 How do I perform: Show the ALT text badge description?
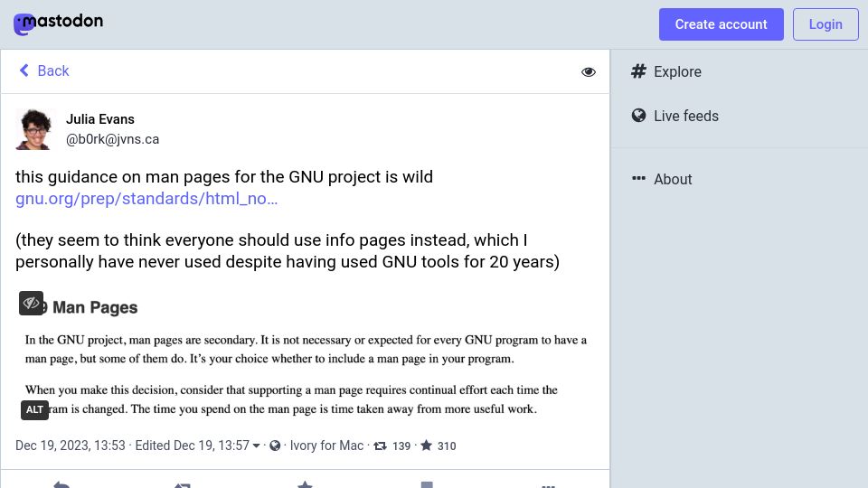35,410
